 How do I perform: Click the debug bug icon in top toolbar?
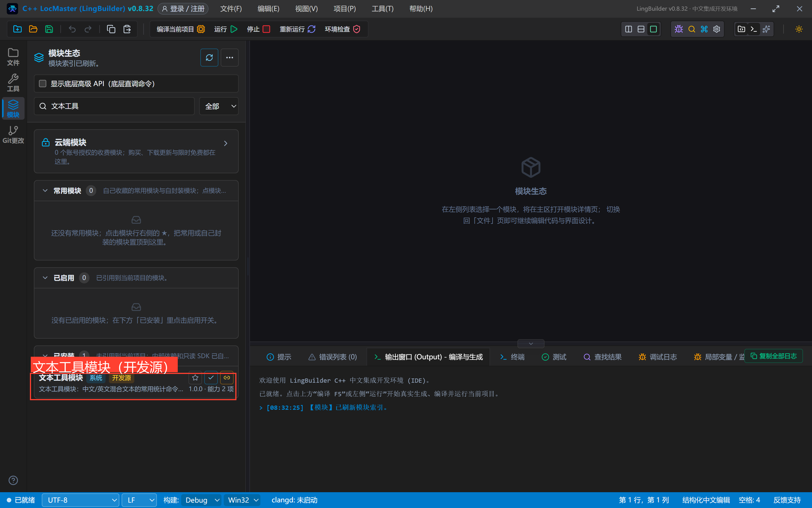[679, 29]
